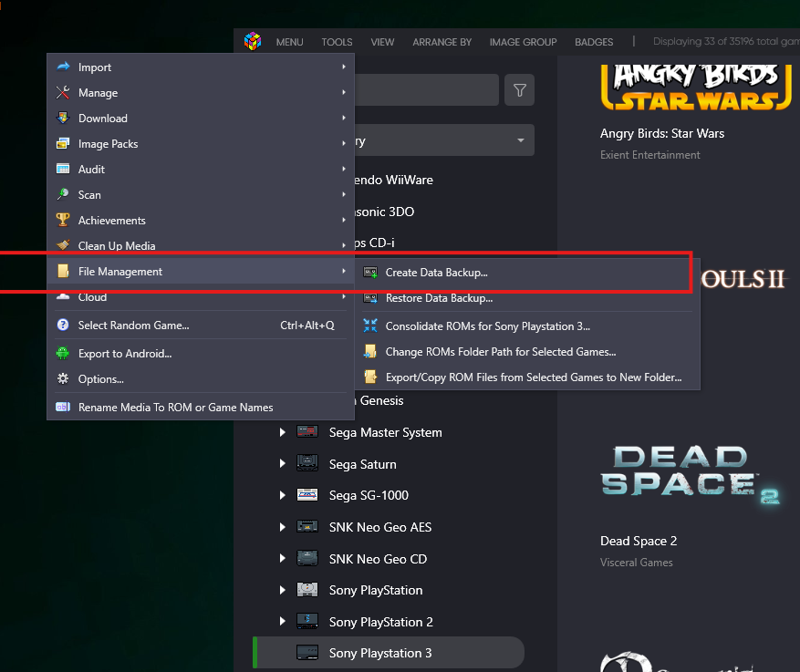
Task: Click the LaunchBox cube logo icon
Action: 253,41
